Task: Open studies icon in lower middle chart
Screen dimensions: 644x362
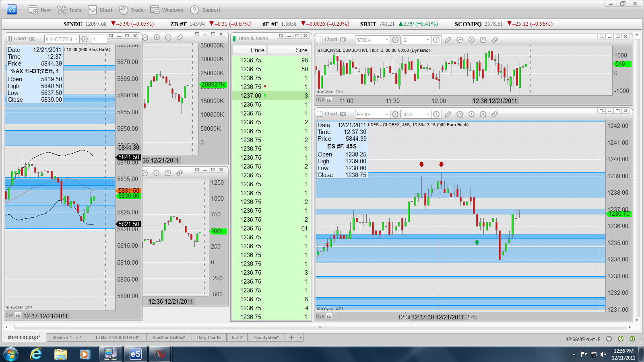Action: (x=145, y=173)
